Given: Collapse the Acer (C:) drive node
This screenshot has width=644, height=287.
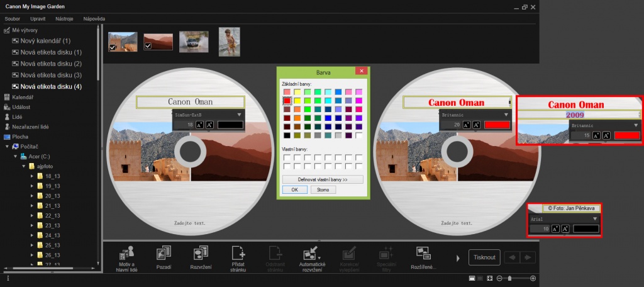Looking at the screenshot, I should (x=16, y=156).
